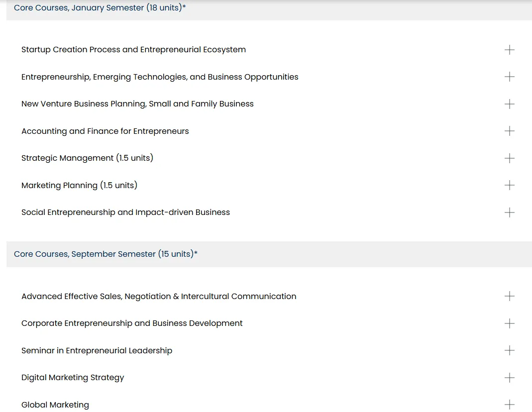Click Digital Marketing Strategy course title
532x412 pixels.
pos(73,378)
